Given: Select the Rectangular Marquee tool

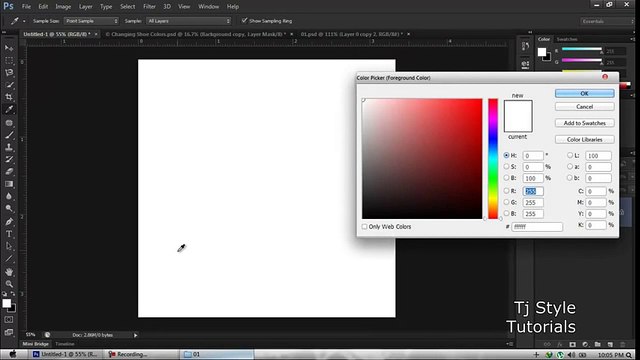Looking at the screenshot, I should coord(9,60).
